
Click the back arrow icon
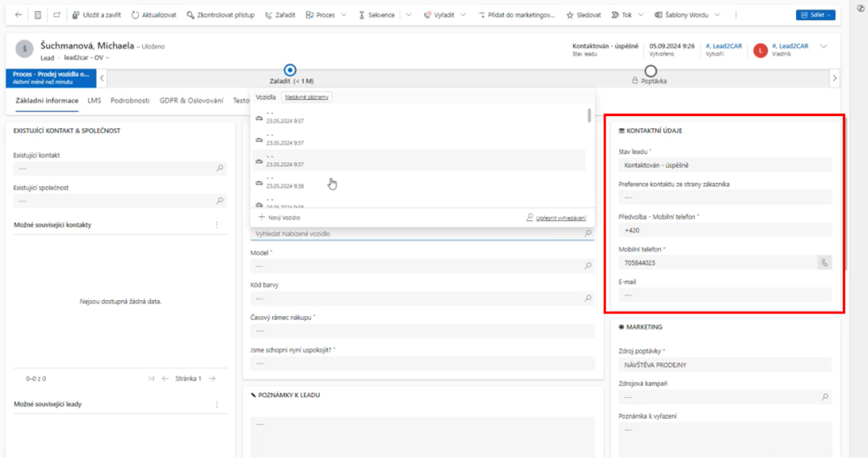pos(18,15)
